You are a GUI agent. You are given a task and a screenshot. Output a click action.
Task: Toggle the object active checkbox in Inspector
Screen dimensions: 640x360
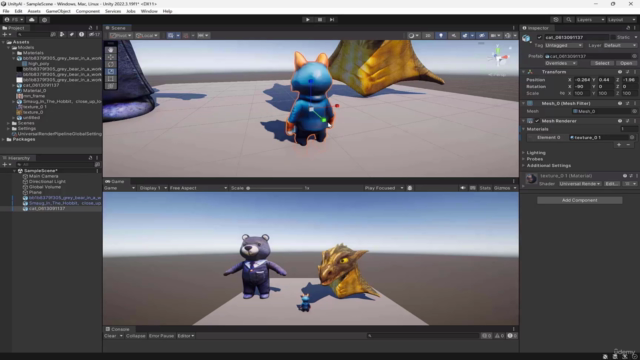click(539, 37)
